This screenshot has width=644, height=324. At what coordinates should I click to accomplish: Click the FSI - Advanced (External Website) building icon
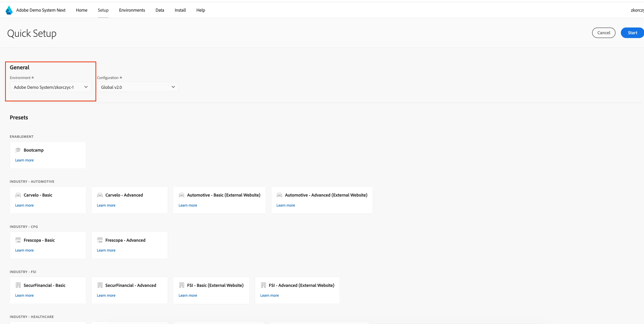pos(263,285)
